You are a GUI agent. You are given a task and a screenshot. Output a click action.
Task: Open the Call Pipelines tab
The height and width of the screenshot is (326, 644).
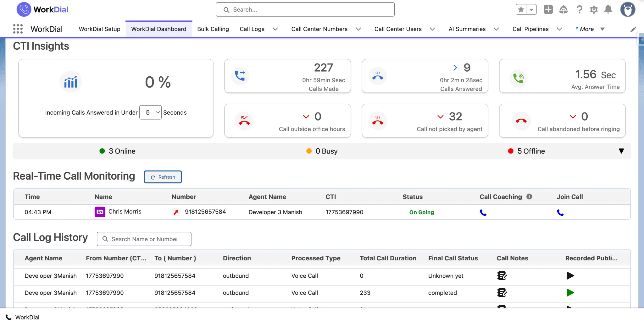click(x=530, y=29)
